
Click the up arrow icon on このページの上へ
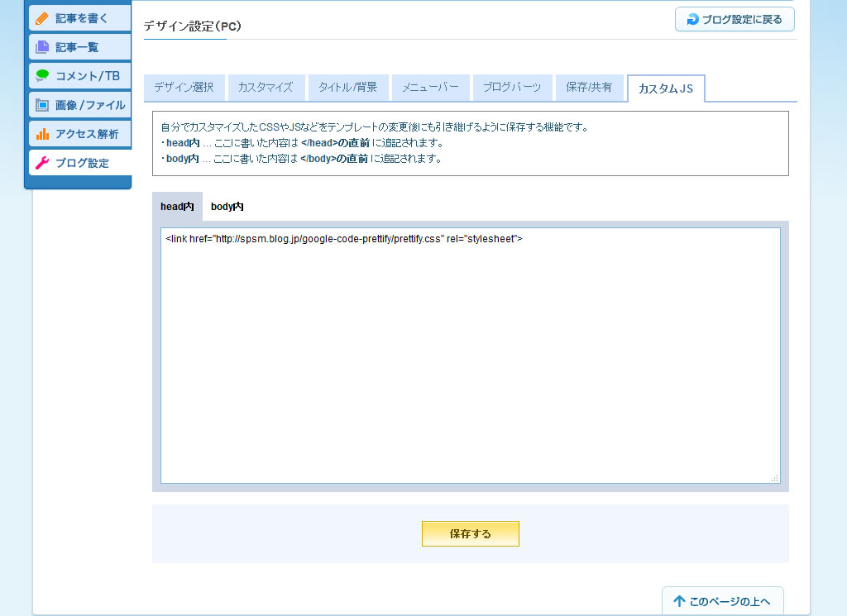tap(679, 601)
